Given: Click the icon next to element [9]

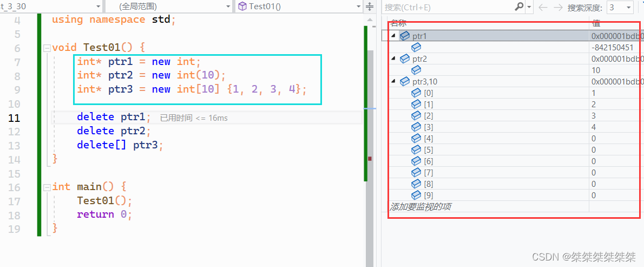Looking at the screenshot, I should (416, 195).
